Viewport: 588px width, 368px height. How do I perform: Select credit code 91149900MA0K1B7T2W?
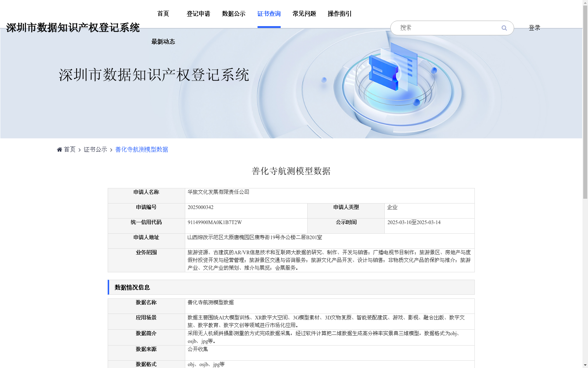pos(215,222)
